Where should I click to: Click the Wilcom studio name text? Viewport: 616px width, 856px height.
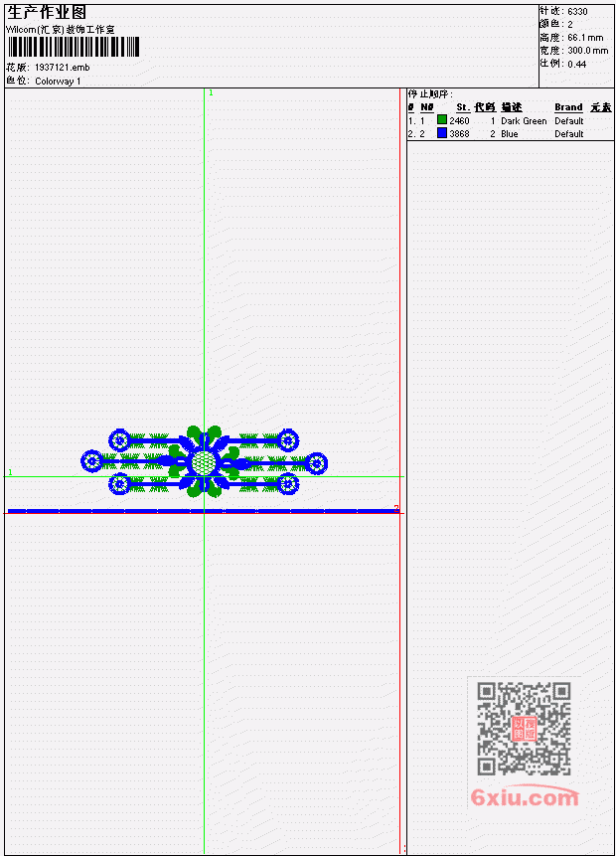61,29
